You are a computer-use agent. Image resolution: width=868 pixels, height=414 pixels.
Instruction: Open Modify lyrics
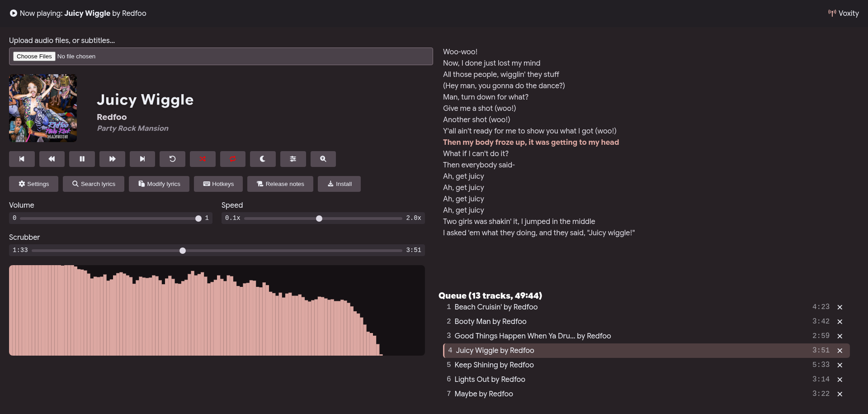(x=159, y=184)
